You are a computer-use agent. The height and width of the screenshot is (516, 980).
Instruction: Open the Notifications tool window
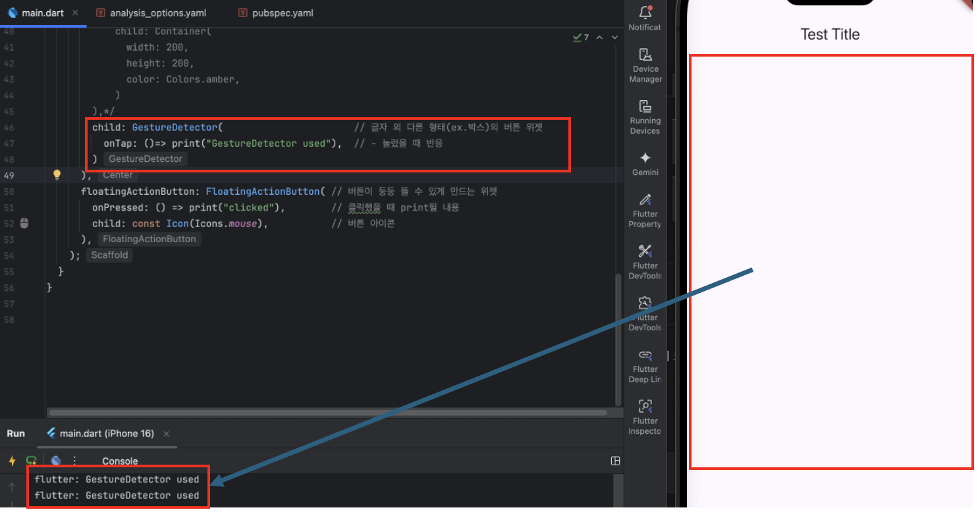tap(645, 18)
